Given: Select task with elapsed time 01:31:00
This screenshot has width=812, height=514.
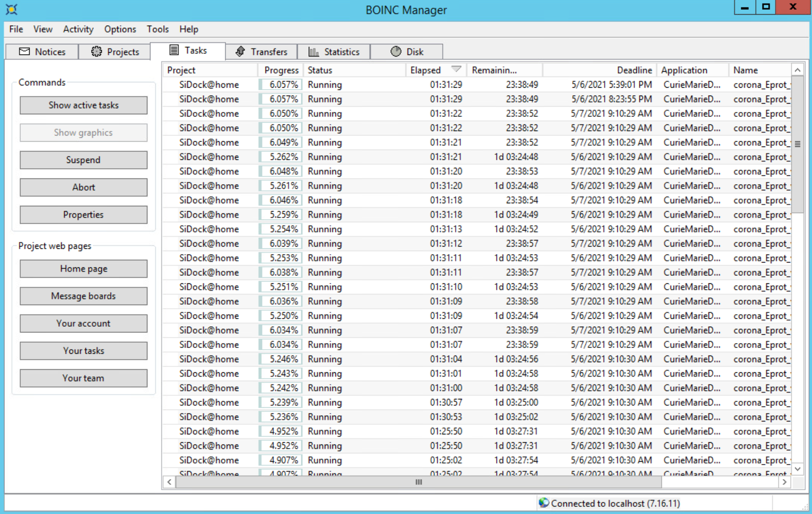Looking at the screenshot, I should click(x=477, y=388).
